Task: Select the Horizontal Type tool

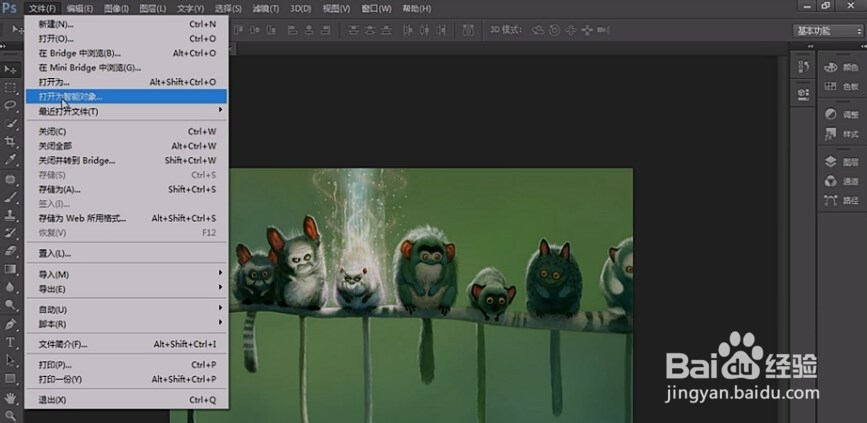Action: [x=10, y=342]
